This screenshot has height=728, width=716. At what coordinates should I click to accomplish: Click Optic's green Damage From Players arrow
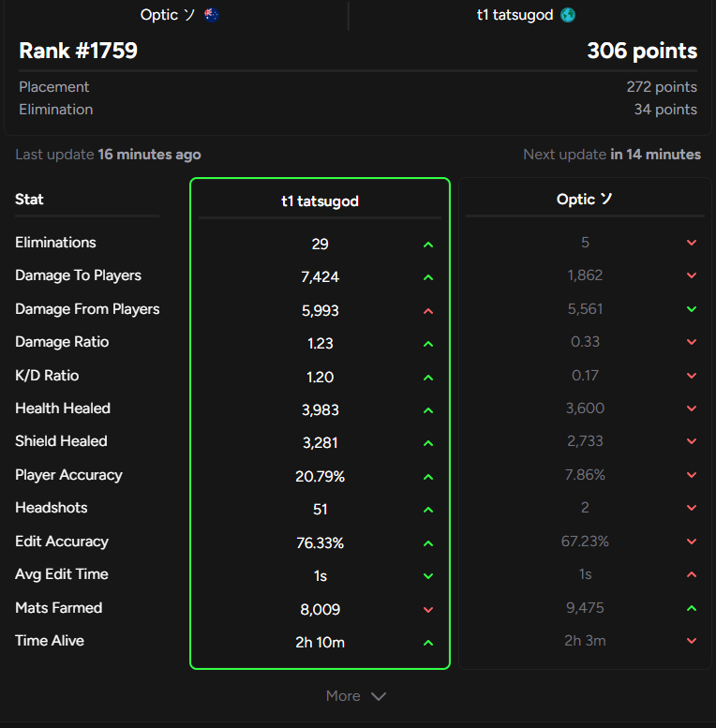tap(692, 309)
